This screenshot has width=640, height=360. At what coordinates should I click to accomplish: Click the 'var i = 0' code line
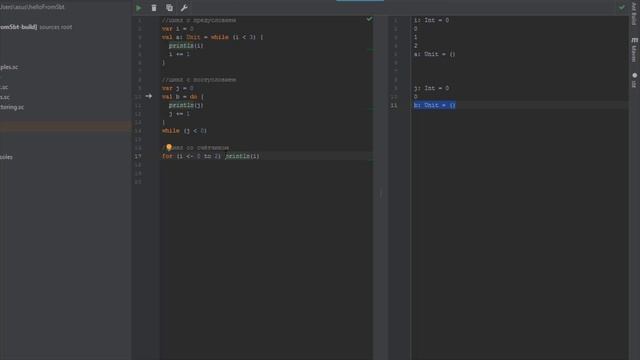click(178, 29)
